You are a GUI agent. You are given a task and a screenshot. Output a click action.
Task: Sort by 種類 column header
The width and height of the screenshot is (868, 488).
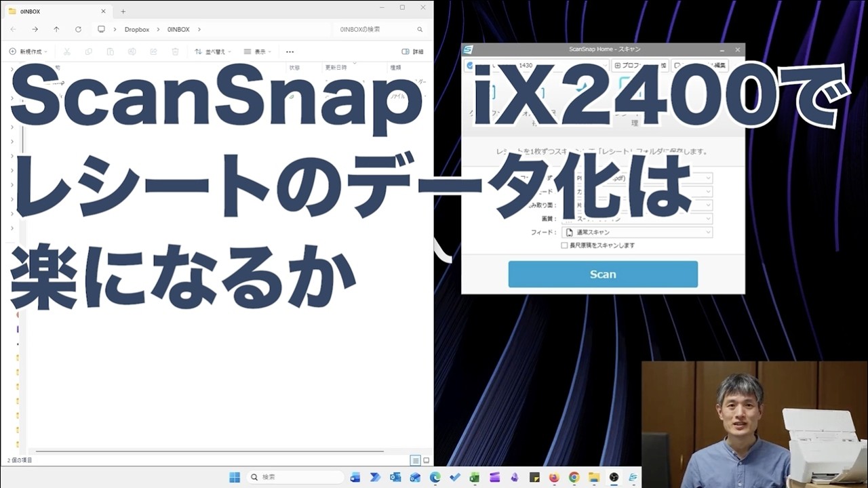pos(395,68)
